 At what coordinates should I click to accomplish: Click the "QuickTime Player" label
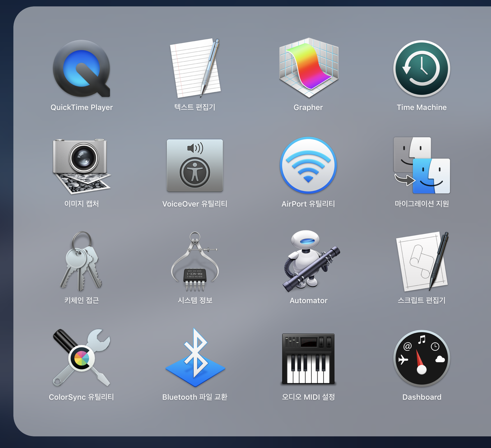(82, 107)
